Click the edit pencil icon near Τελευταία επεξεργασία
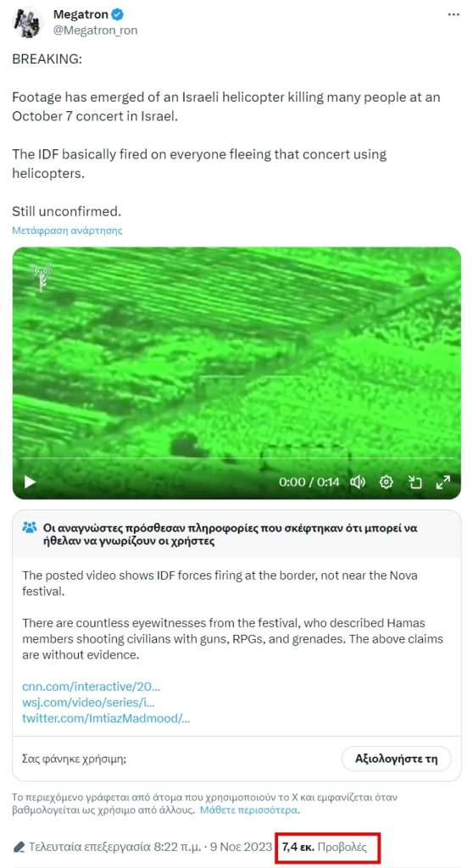Viewport: 473px width, 868px height. (19, 847)
